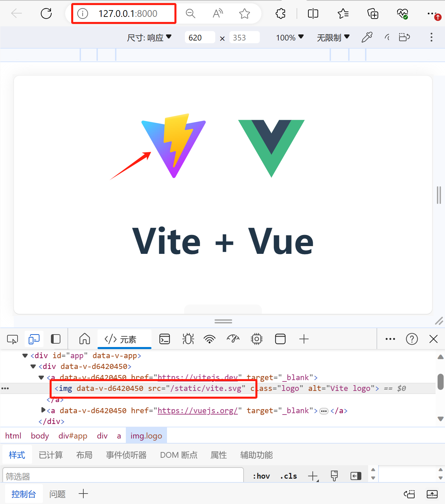This screenshot has height=504, width=445.
Task: Open the browser extensions puzzle icon
Action: click(280, 14)
